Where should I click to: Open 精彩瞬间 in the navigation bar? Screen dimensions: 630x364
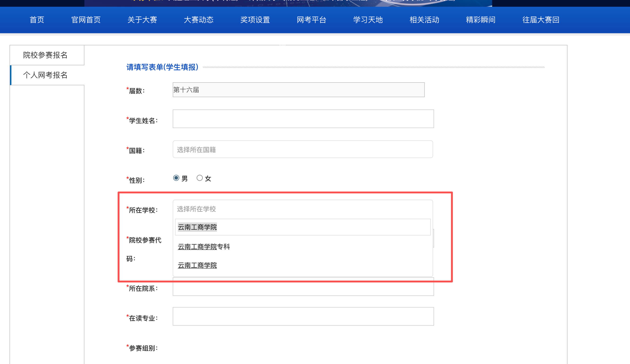click(481, 20)
